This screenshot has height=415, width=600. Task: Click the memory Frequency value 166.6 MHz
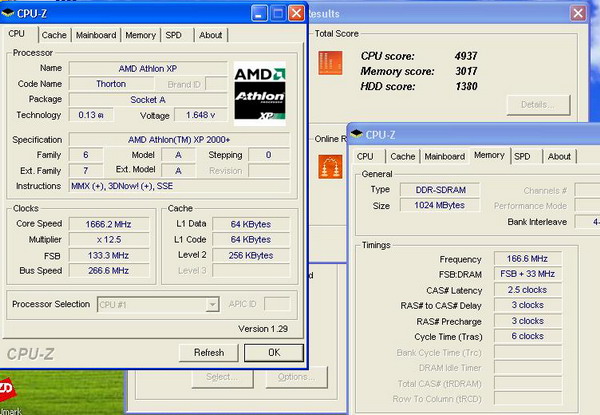click(528, 259)
